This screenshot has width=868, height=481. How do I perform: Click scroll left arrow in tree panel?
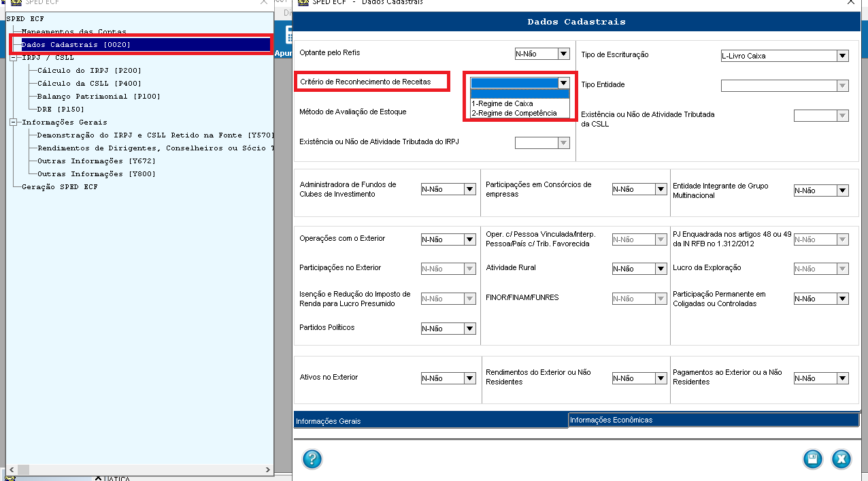pos(10,469)
